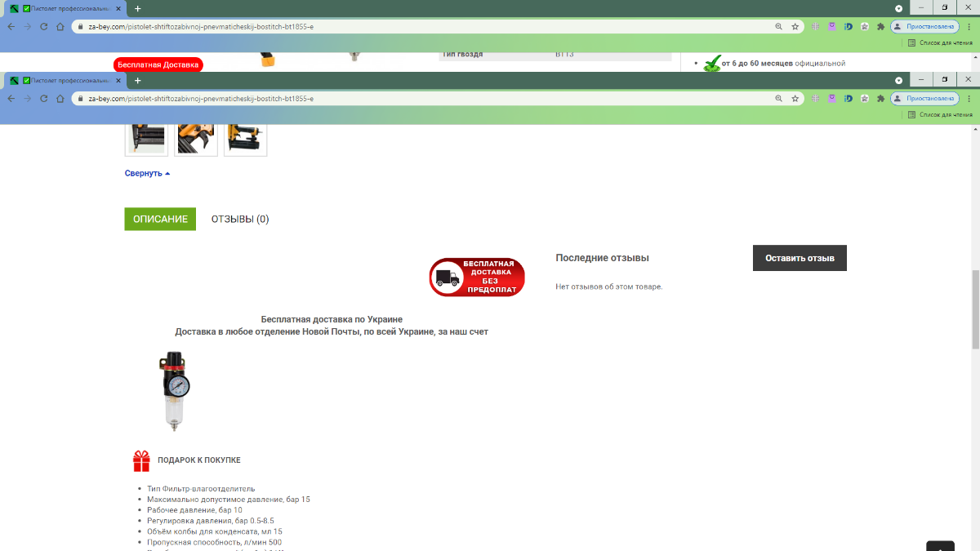This screenshot has width=980, height=551.
Task: Open a new tab in the lower browser window
Action: point(138,80)
